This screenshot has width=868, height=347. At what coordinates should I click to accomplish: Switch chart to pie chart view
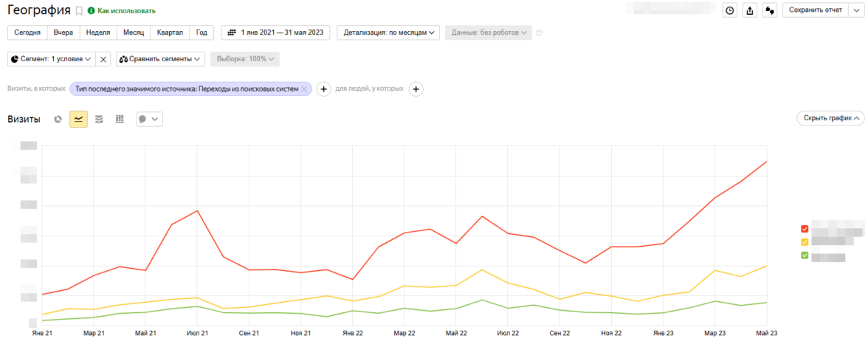pyautogui.click(x=58, y=119)
